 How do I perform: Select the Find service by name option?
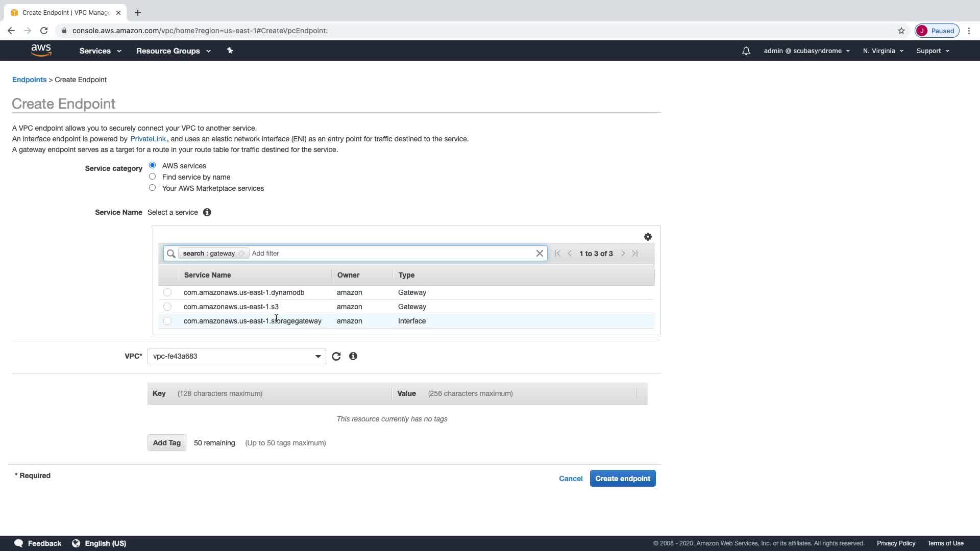(x=152, y=177)
